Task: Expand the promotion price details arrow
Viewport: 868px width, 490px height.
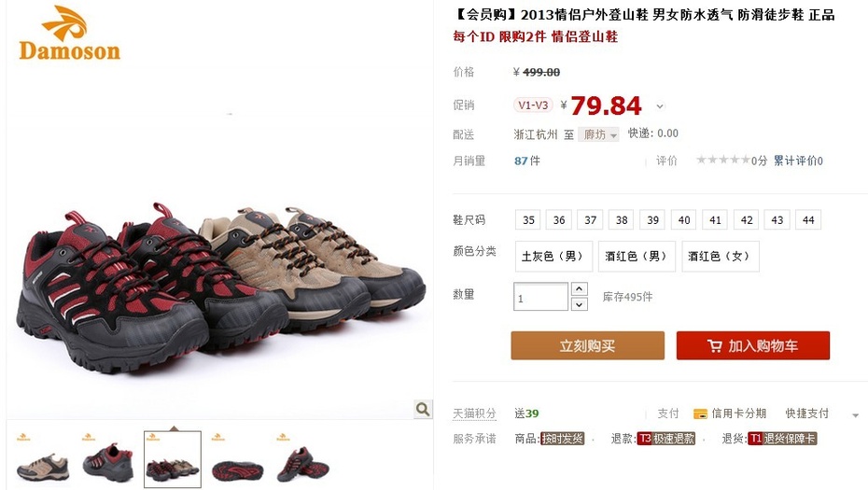Action: pyautogui.click(x=660, y=106)
